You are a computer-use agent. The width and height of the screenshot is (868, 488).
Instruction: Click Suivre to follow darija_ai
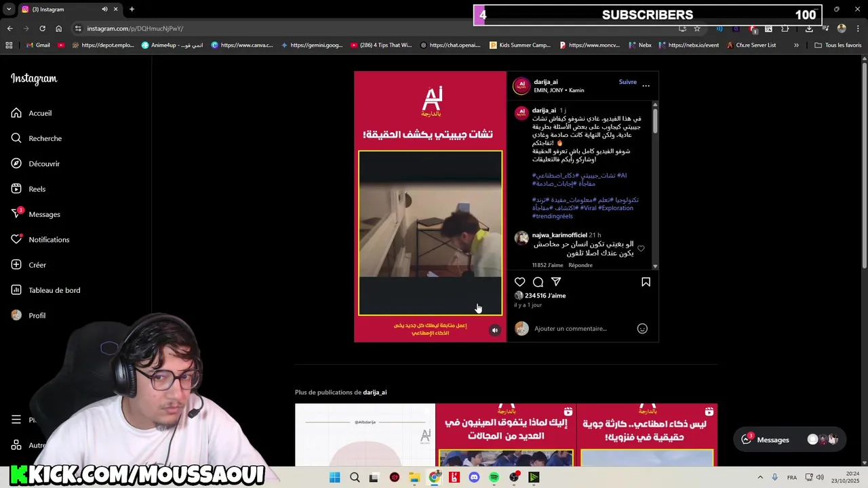(627, 82)
